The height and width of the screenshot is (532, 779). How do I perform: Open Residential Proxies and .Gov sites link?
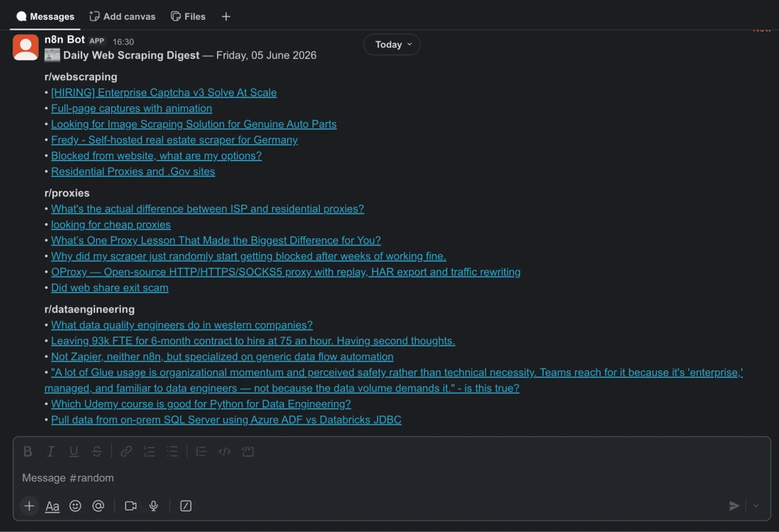133,172
